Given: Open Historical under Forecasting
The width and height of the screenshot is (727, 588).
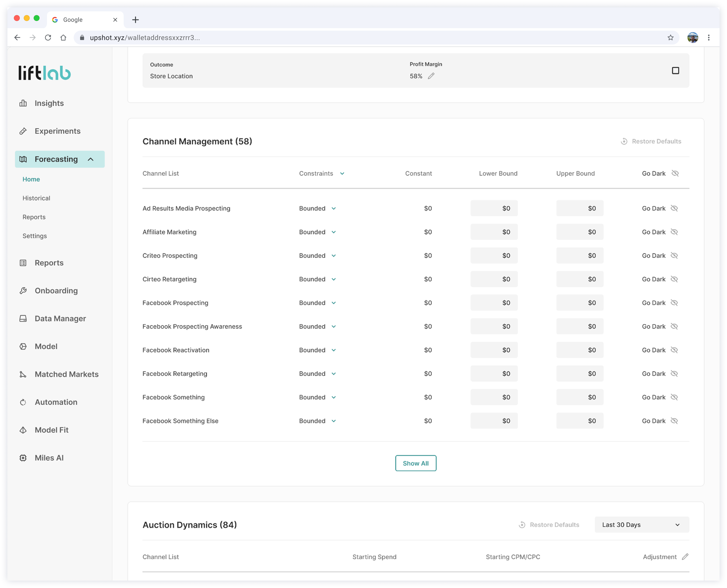Looking at the screenshot, I should click(36, 198).
